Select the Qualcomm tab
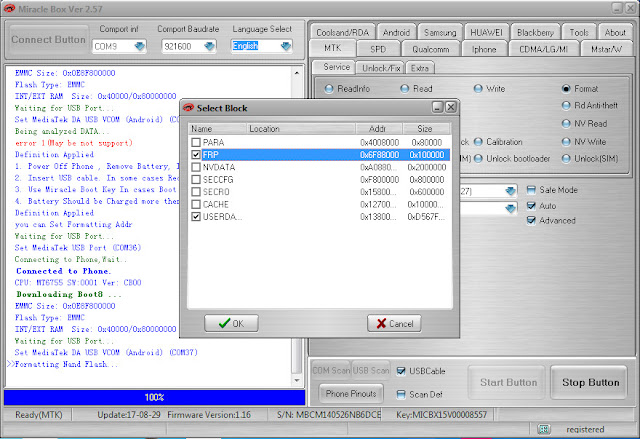The height and width of the screenshot is (439, 640). pyautogui.click(x=431, y=49)
